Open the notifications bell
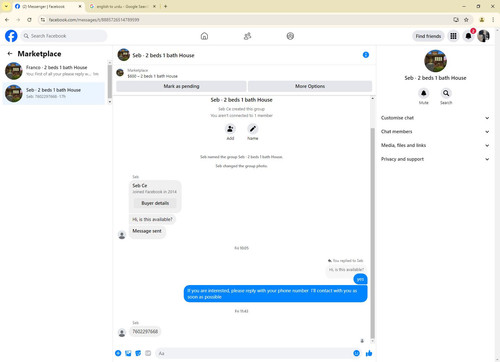This screenshot has height=362, width=500. 468,36
